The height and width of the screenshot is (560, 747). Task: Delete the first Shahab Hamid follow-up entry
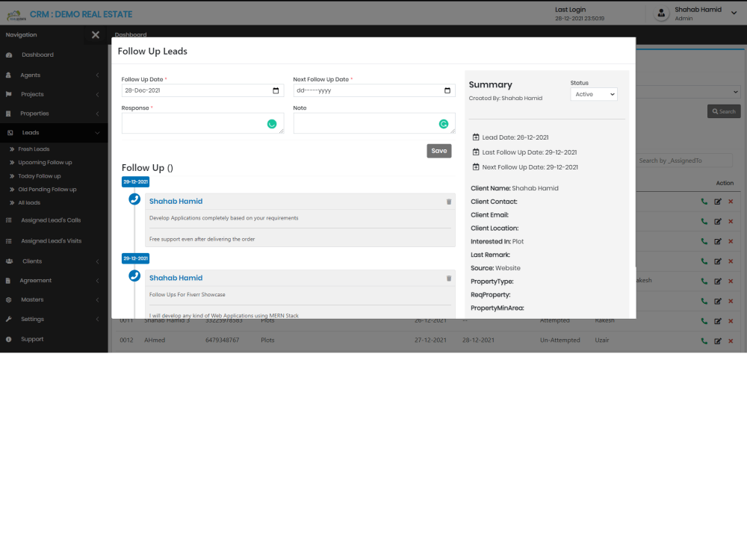[x=449, y=202]
